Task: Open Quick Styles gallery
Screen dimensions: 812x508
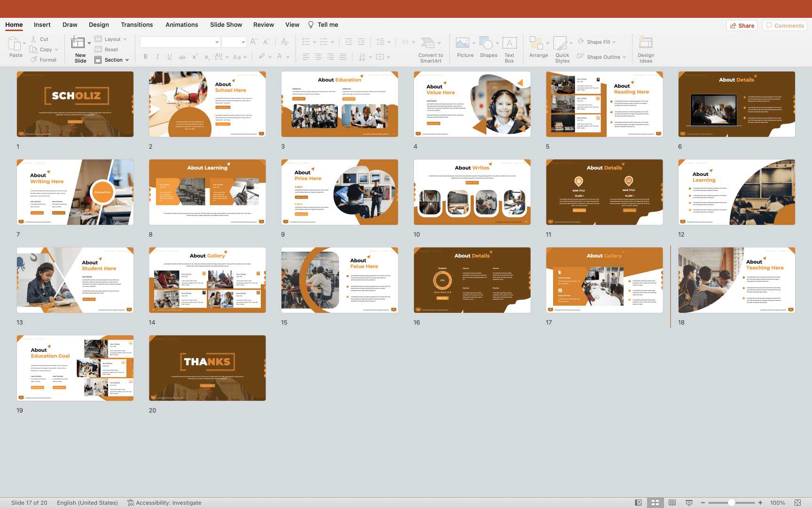Action: tap(561, 44)
